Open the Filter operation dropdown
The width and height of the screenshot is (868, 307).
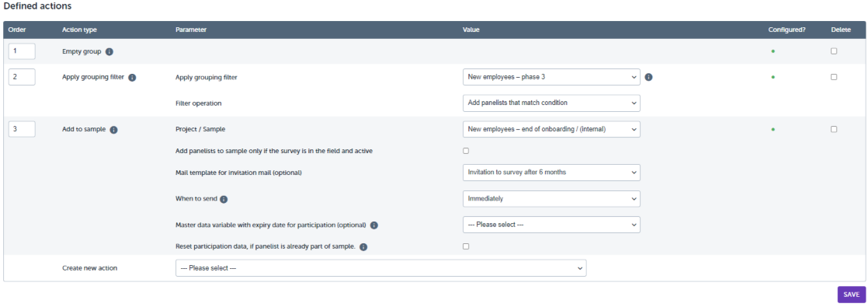coord(551,103)
